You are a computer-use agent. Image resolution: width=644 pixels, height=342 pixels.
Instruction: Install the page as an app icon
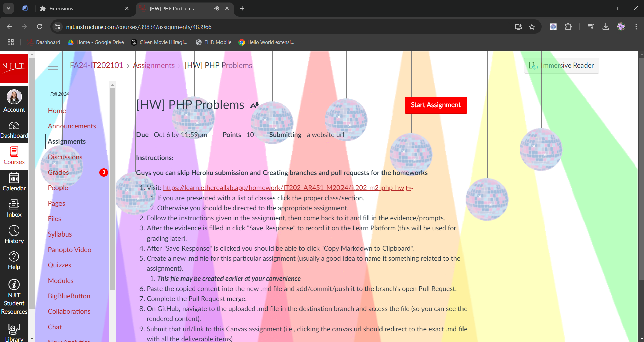[x=518, y=27]
